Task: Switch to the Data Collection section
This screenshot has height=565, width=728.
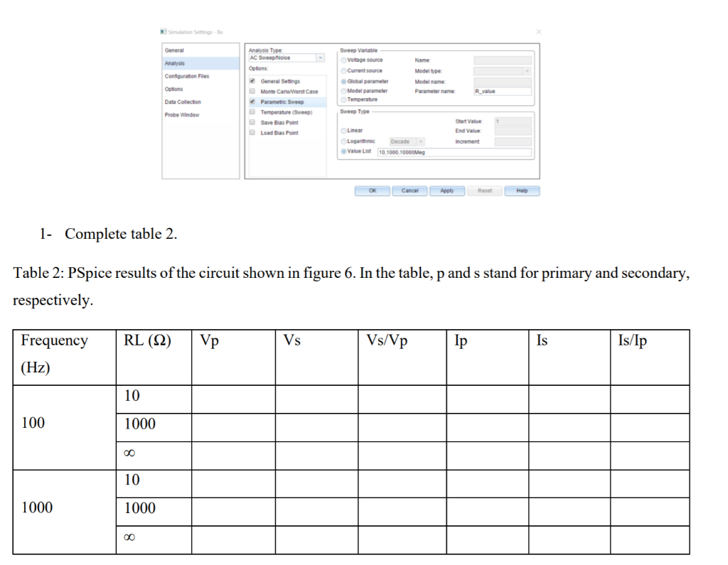Action: [x=183, y=102]
